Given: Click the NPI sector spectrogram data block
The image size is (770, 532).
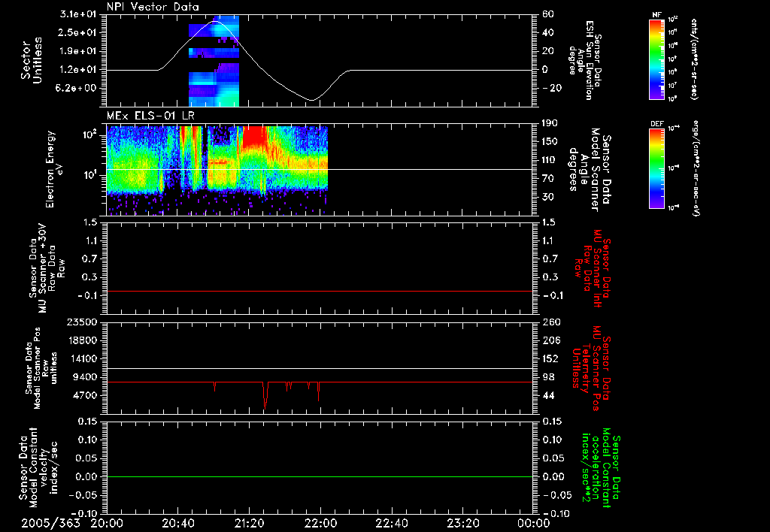Looking at the screenshot, I should click(x=214, y=61).
